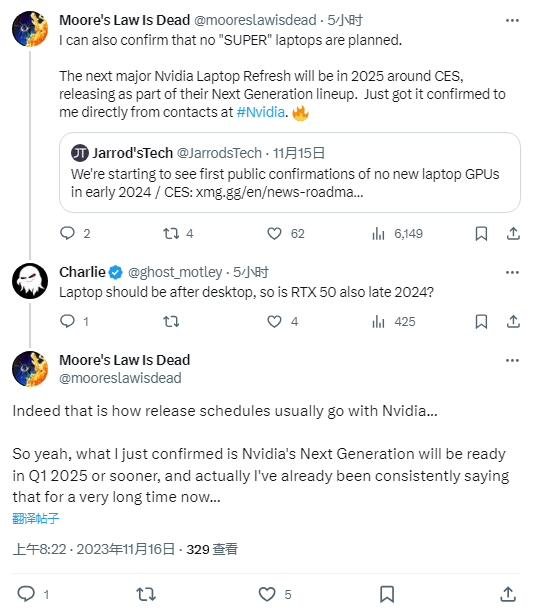Open the @ghost_motley profile handle
This screenshot has height=610, width=536.
[x=175, y=272]
